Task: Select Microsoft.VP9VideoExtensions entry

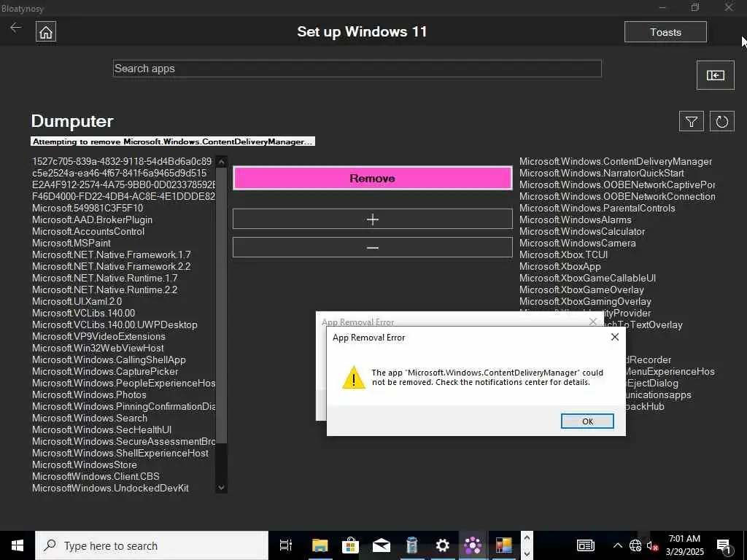Action: (x=98, y=336)
